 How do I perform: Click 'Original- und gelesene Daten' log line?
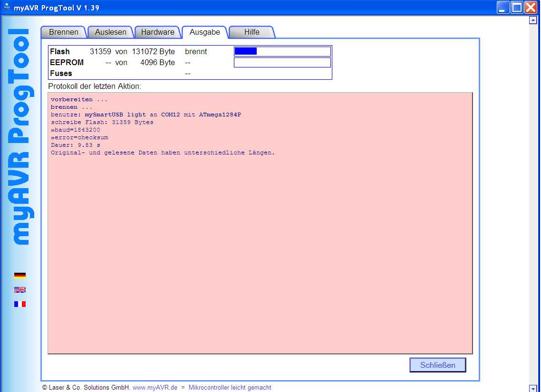163,153
